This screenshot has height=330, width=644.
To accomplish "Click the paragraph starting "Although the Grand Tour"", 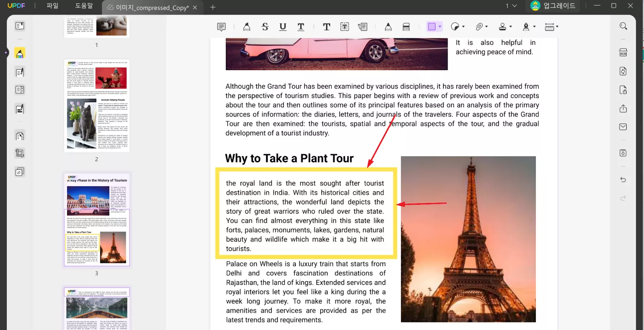I will tap(382, 110).
